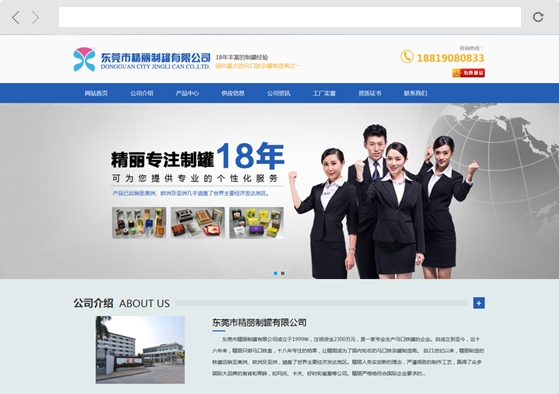The width and height of the screenshot is (559, 394).
Task: Open the 资质证书 nav item
Action: coord(370,93)
